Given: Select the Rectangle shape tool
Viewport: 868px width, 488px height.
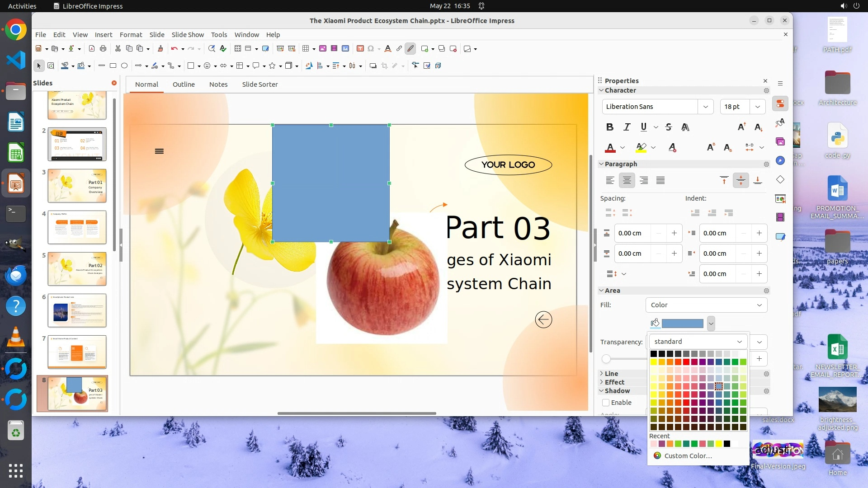Looking at the screenshot, I should point(113,66).
